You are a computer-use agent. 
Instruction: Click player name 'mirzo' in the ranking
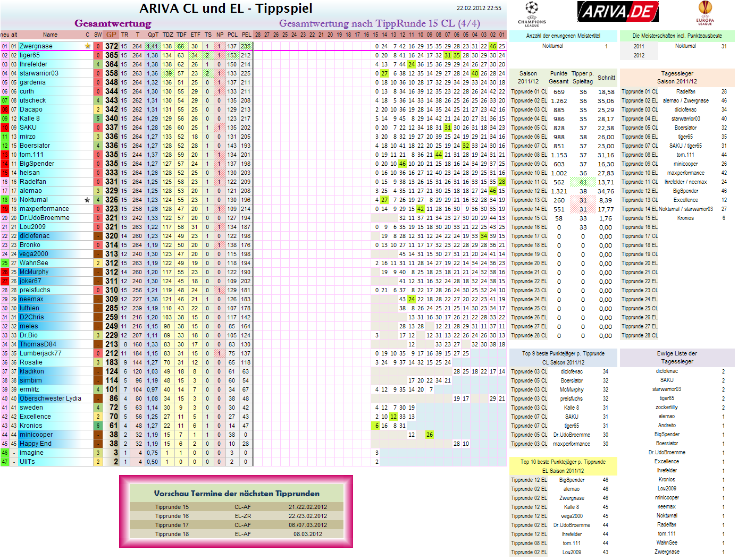[x=28, y=137]
